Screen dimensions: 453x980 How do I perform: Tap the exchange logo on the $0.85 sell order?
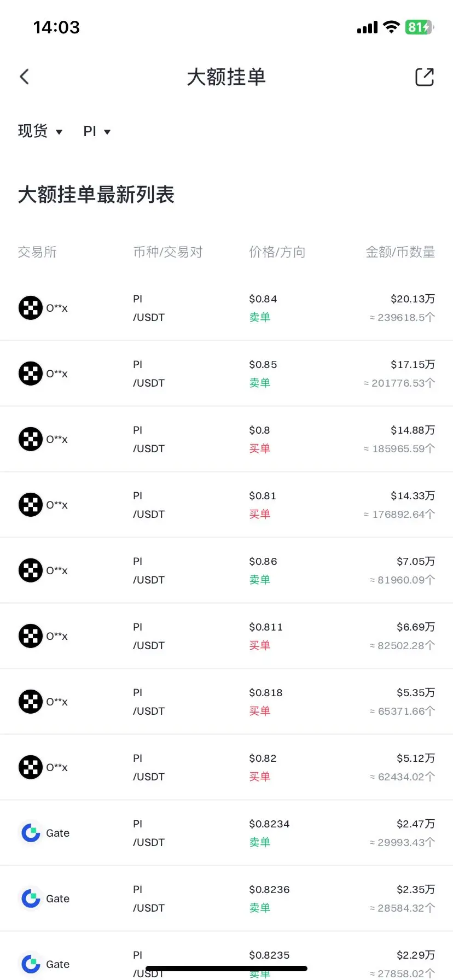pos(31,374)
